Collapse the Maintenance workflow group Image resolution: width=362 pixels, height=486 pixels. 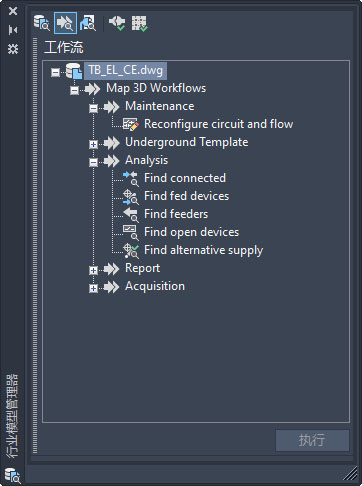94,108
